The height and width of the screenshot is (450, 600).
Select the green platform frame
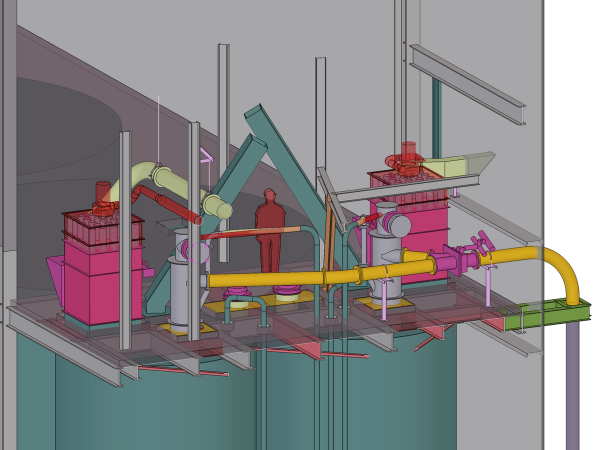546,316
